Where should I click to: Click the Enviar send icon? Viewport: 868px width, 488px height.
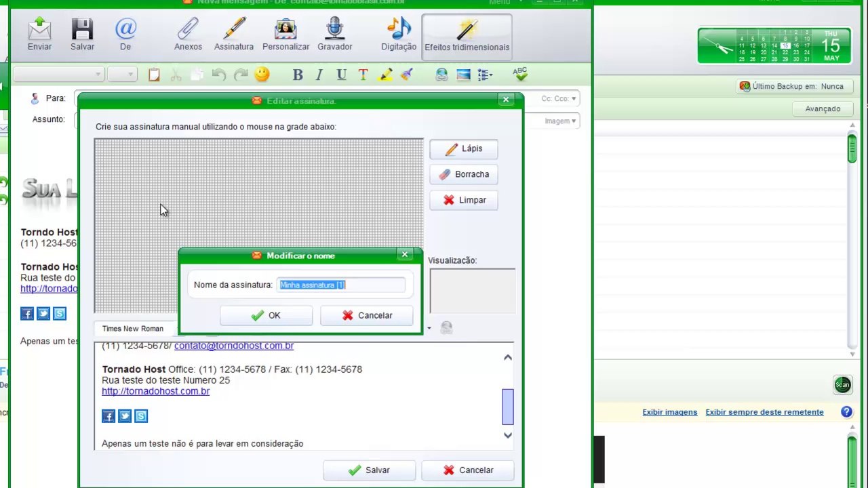pyautogui.click(x=39, y=29)
